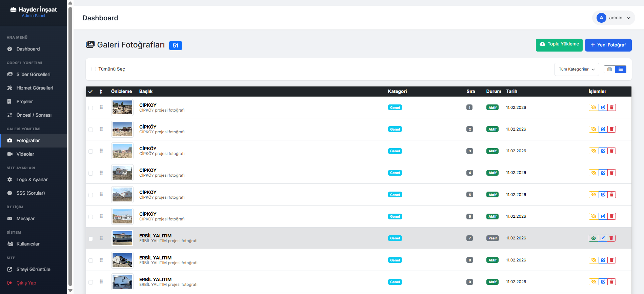Open the Tüm Kategoriler dropdown
This screenshot has height=294, width=644.
pos(577,69)
